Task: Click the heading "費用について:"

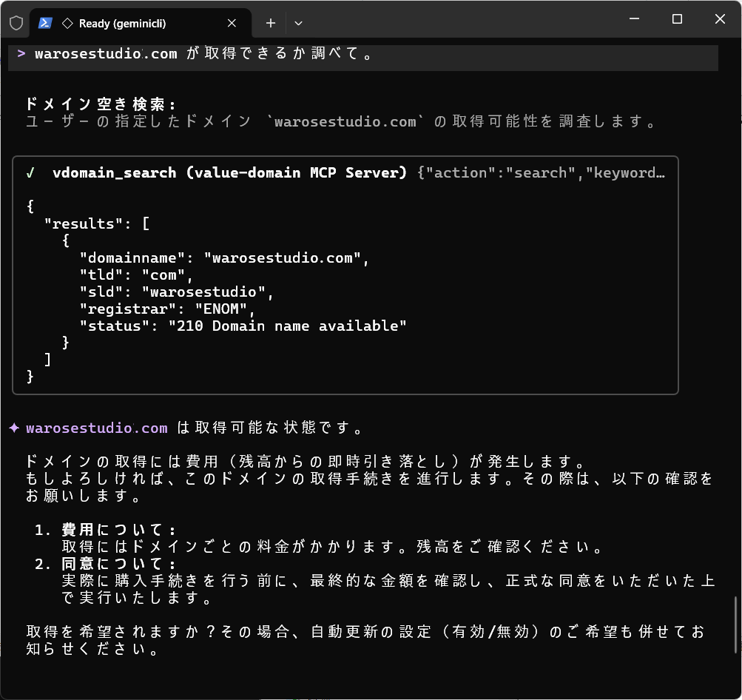Action: pos(118,530)
